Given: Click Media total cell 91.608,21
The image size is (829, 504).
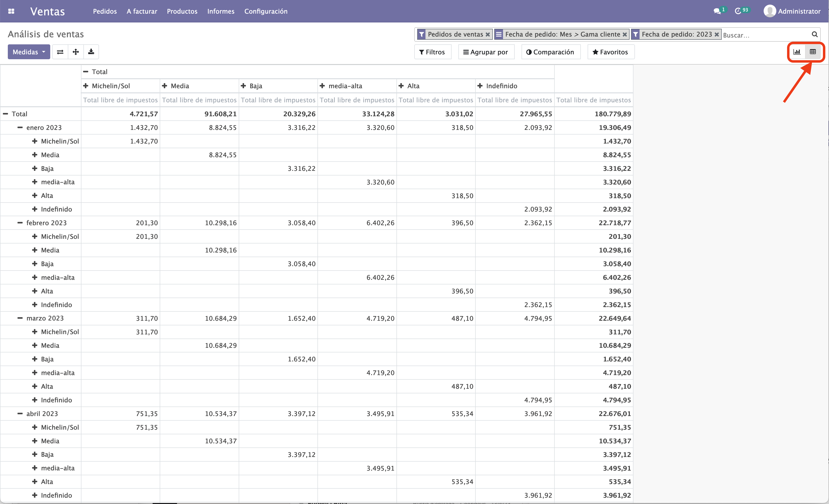Looking at the screenshot, I should pos(199,114).
